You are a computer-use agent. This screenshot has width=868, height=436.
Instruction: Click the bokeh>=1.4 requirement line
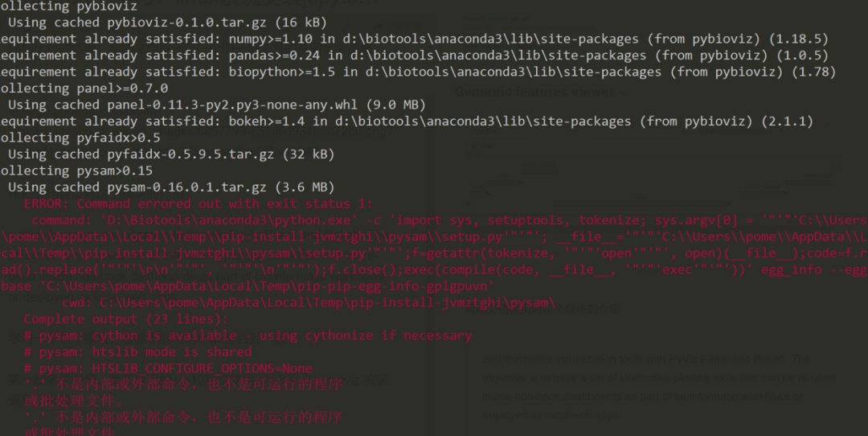point(407,121)
